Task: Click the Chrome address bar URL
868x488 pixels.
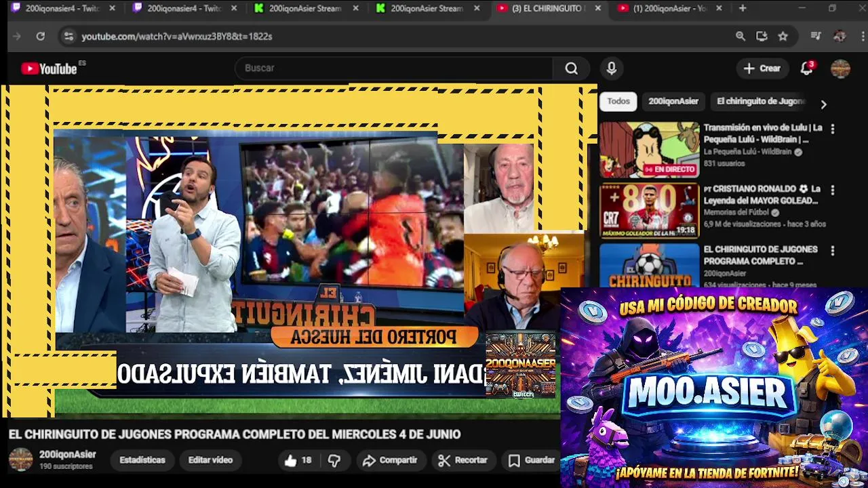Action: 177,37
